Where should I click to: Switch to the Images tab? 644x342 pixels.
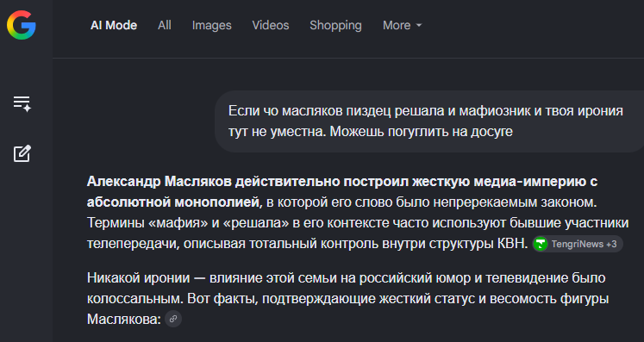click(x=211, y=26)
